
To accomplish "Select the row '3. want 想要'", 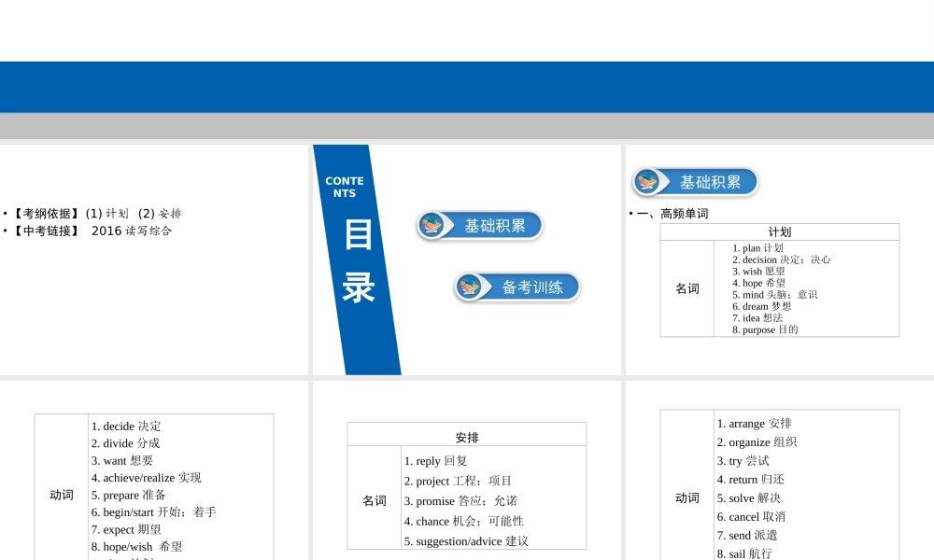I will 122,461.
